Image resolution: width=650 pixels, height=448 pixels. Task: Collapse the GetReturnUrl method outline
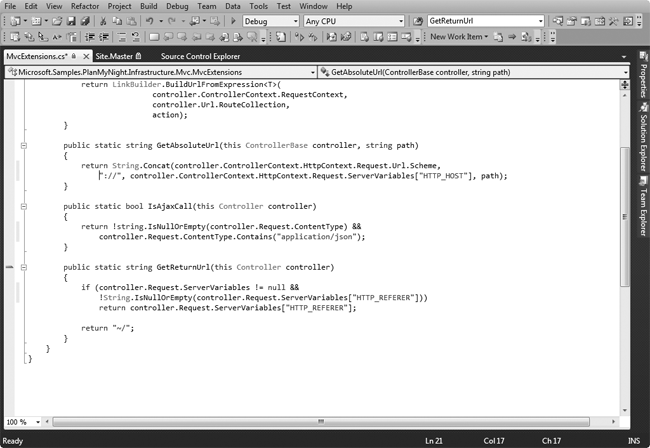pyautogui.click(x=24, y=267)
